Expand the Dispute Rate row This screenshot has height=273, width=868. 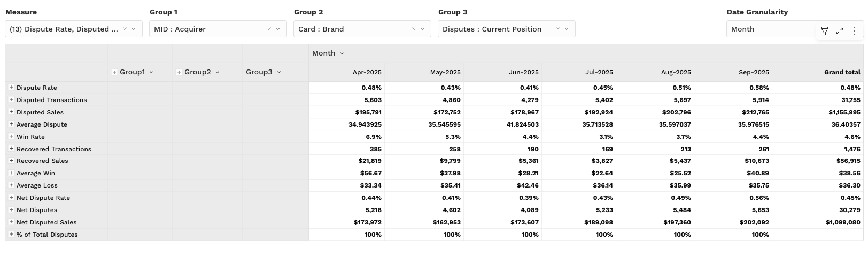pyautogui.click(x=11, y=87)
